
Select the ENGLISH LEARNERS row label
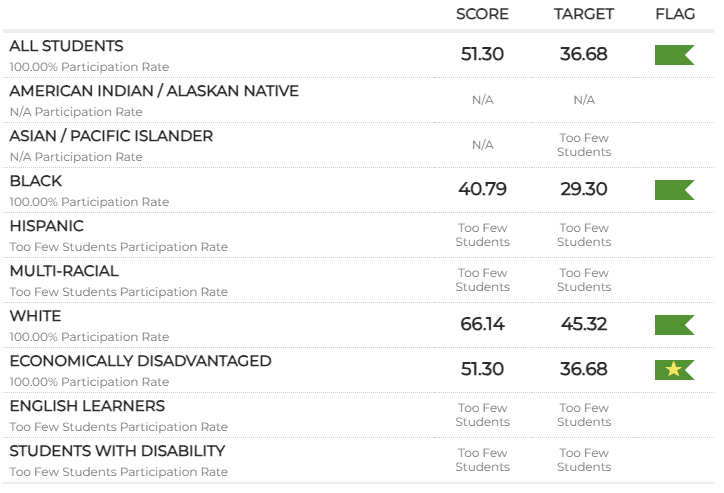coord(87,406)
